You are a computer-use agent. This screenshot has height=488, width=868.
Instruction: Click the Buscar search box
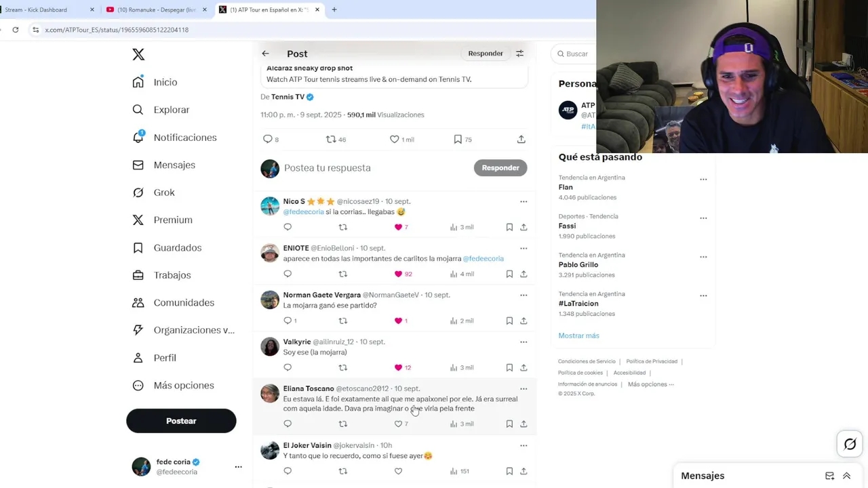575,54
